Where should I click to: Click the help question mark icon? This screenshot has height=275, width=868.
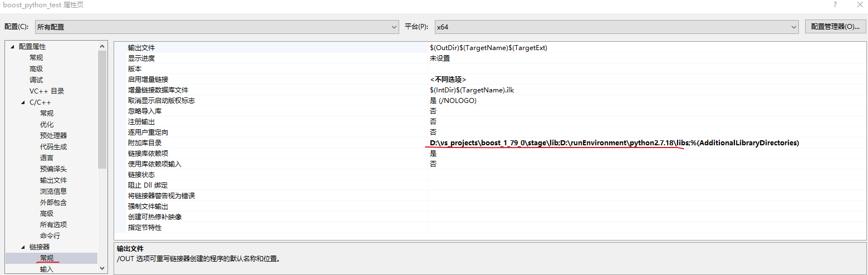834,4
